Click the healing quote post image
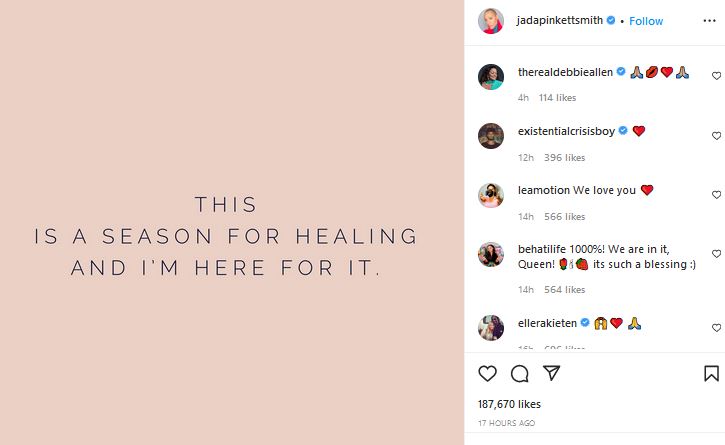 click(x=232, y=222)
